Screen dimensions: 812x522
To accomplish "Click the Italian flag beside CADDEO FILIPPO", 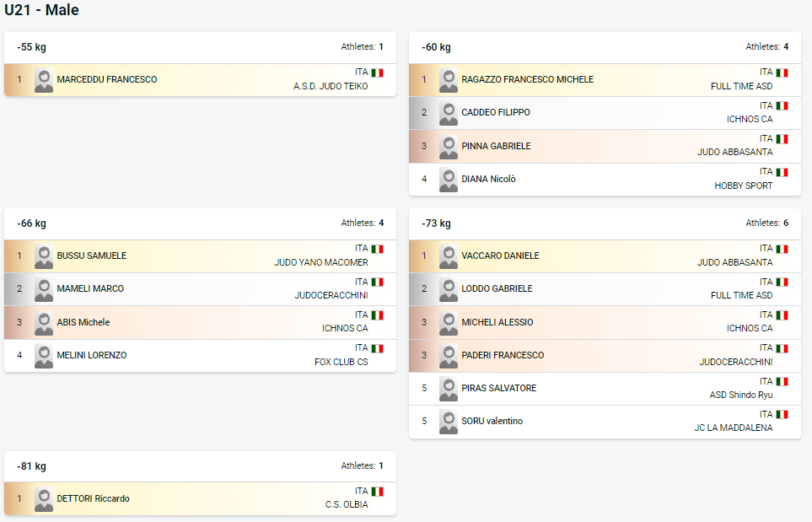I will pos(782,105).
